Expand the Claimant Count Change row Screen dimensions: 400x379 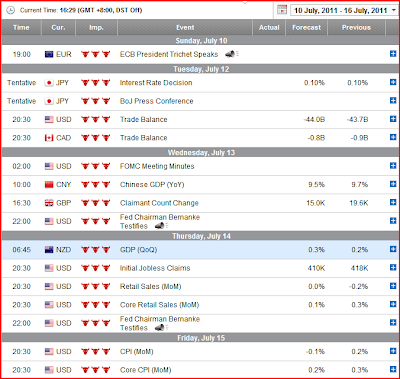point(393,202)
